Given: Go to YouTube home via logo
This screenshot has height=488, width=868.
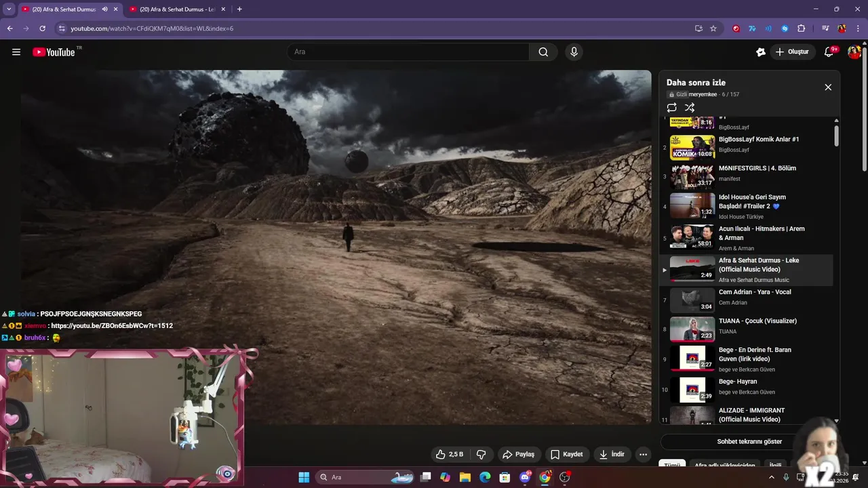Looking at the screenshot, I should point(54,52).
